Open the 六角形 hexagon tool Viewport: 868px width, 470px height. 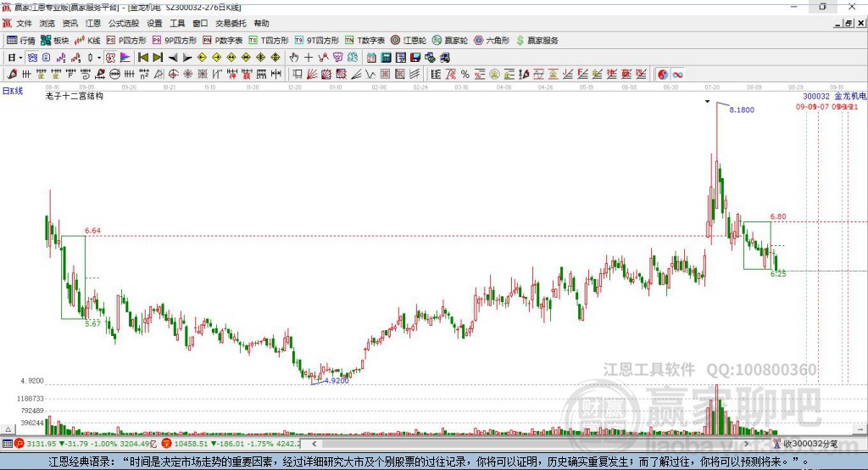pos(492,41)
